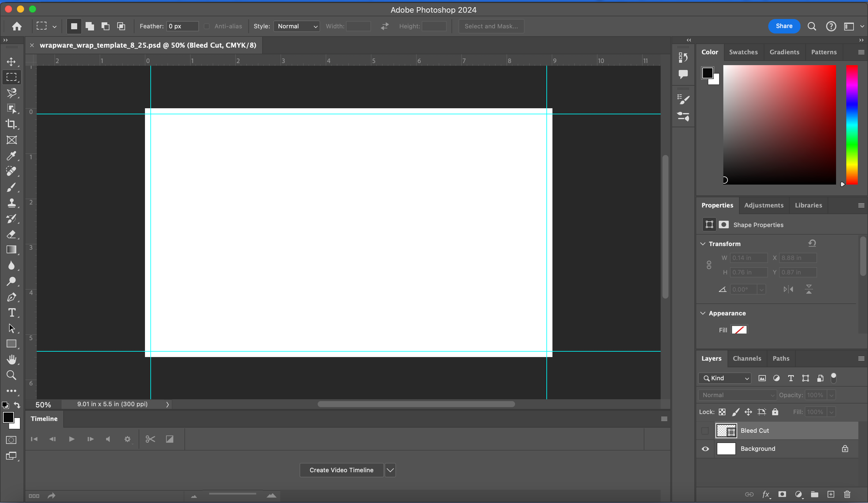Select the Hand tool

pos(11,359)
